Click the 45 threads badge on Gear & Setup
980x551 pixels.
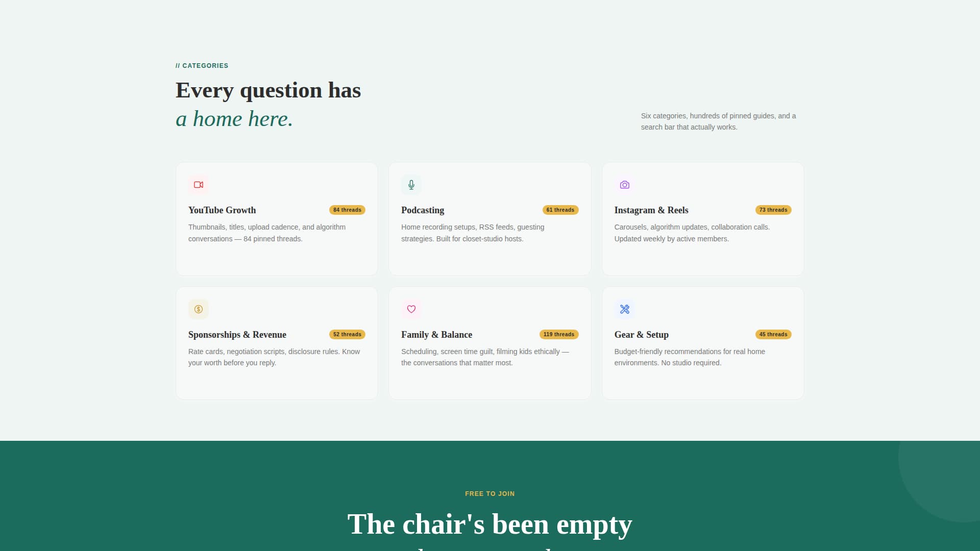pos(773,334)
